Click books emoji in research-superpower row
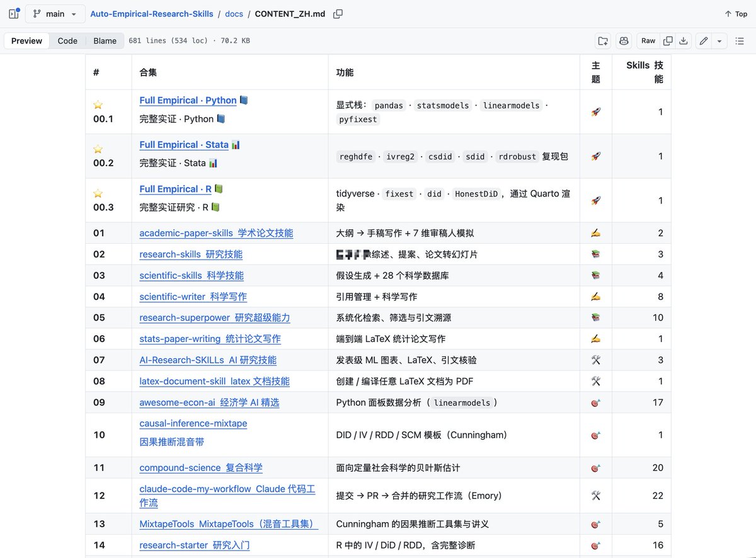 pos(596,317)
